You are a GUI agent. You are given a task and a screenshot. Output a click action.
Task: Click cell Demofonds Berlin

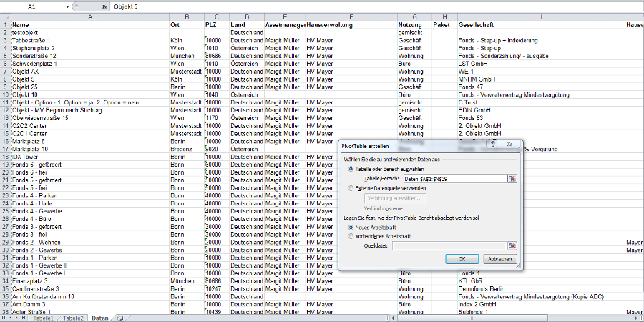pos(542,289)
